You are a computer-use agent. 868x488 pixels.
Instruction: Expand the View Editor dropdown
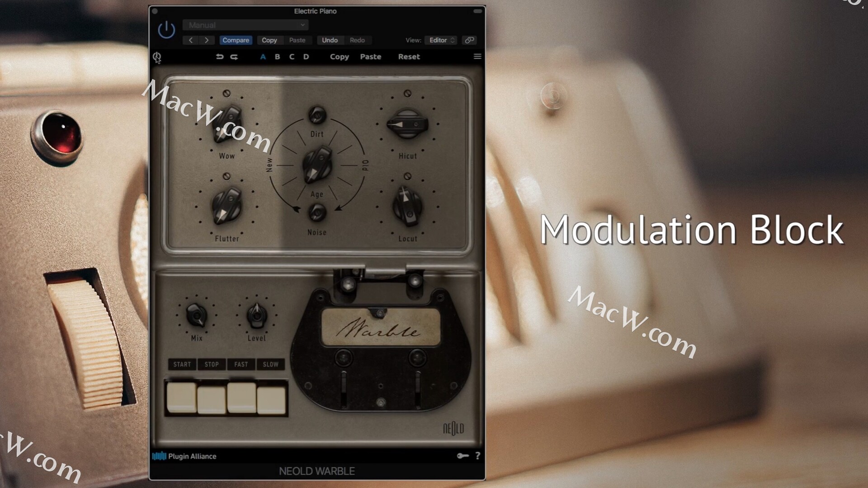coord(441,40)
